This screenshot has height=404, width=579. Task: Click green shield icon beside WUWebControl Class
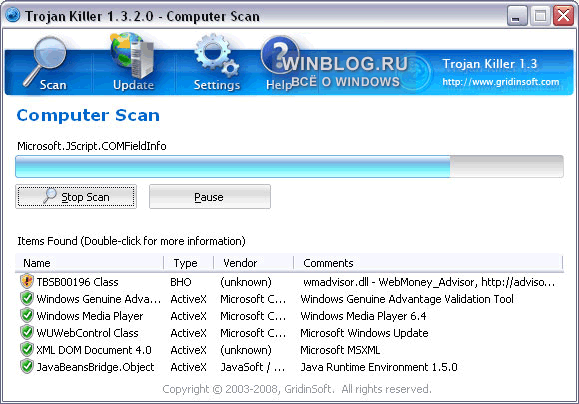click(27, 332)
